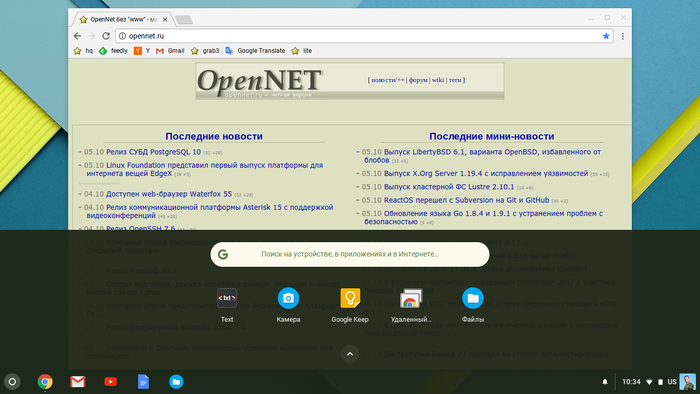Open Google Docs from the shelf

tap(143, 382)
